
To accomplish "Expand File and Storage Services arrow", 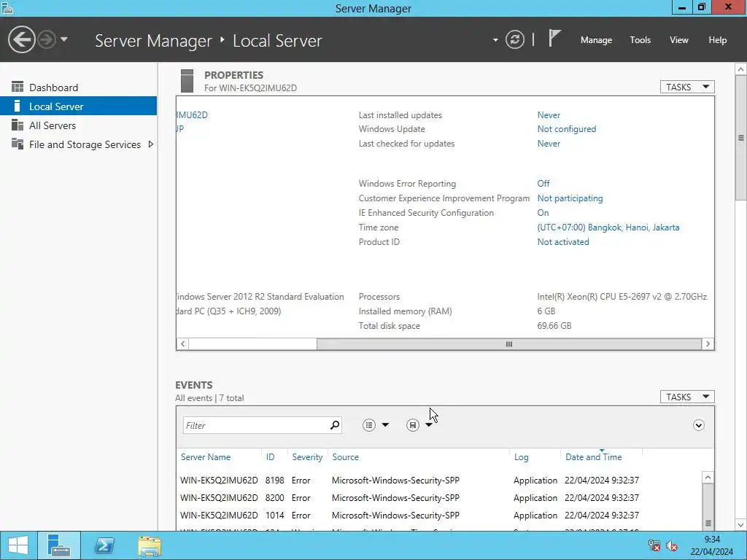I will 150,144.
